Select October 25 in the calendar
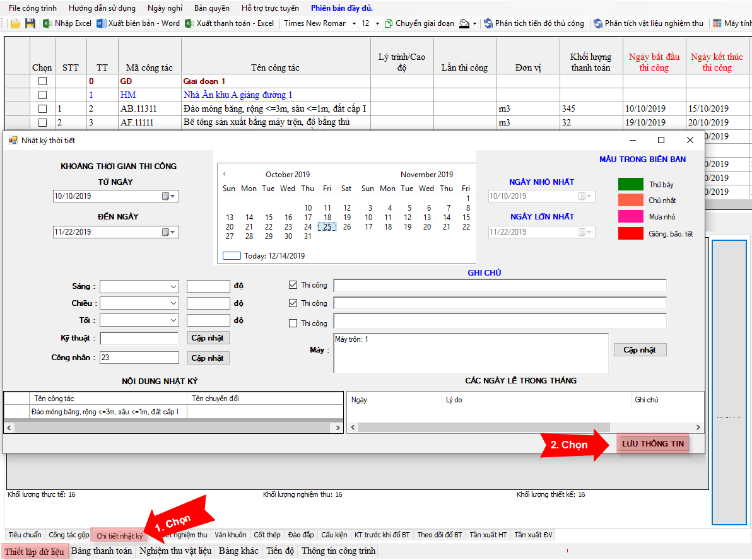Screen dimensions: 752x560 tap(327, 227)
